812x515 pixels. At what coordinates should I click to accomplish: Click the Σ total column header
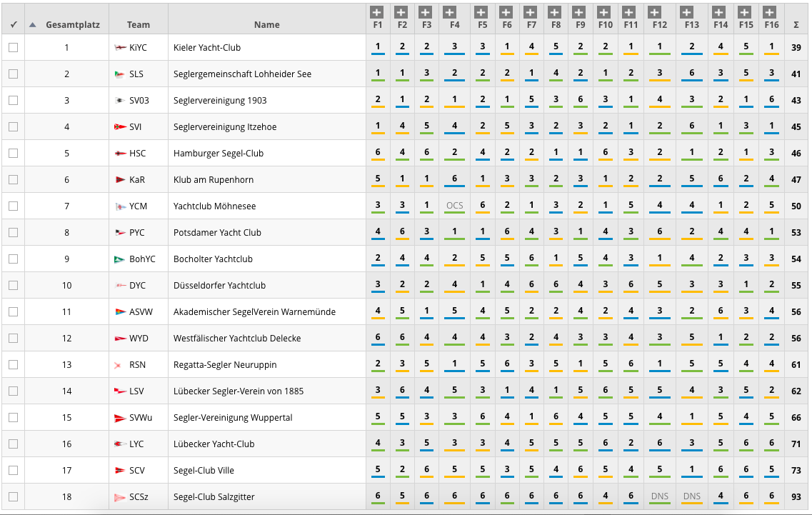tap(796, 24)
